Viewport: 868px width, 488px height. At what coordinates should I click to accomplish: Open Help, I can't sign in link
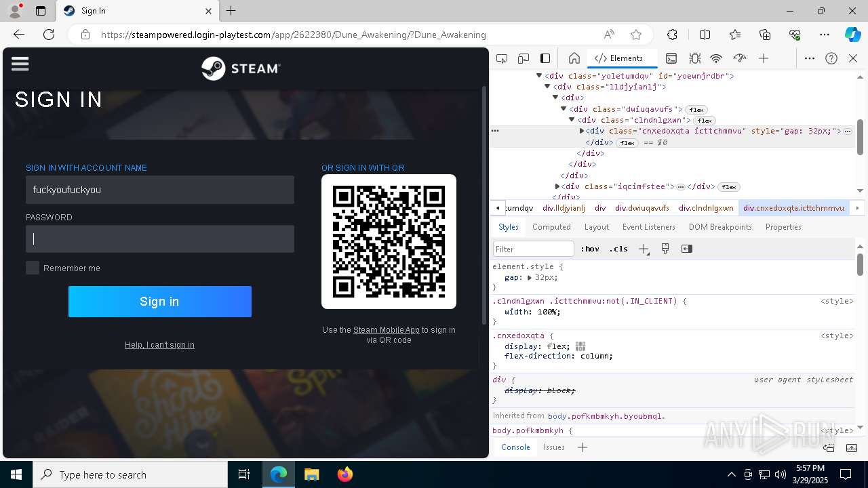pyautogui.click(x=159, y=345)
